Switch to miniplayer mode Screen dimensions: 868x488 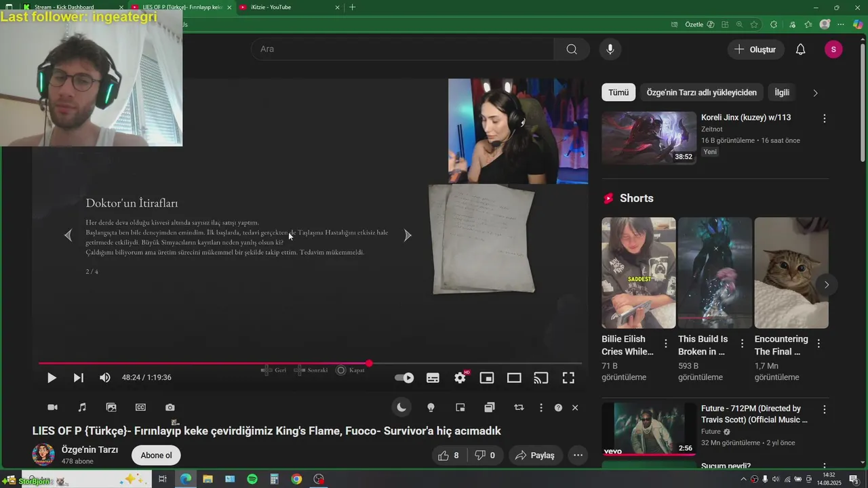coord(487,378)
